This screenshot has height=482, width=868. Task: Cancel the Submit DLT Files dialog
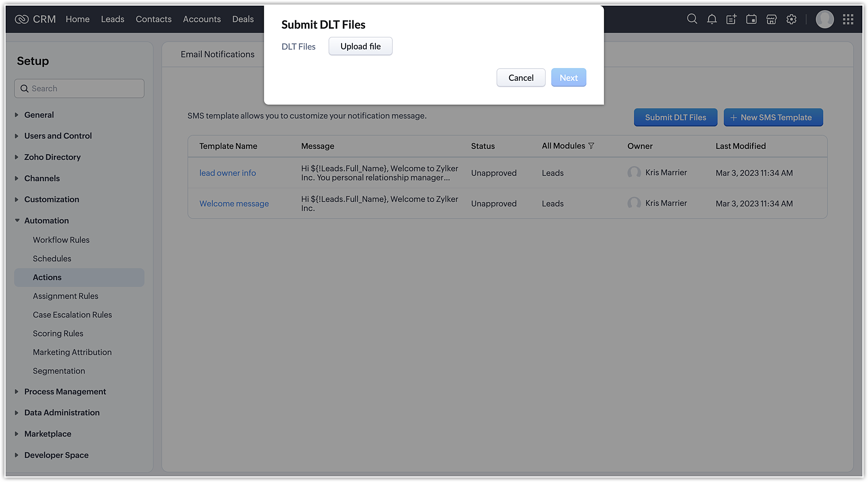[521, 78]
